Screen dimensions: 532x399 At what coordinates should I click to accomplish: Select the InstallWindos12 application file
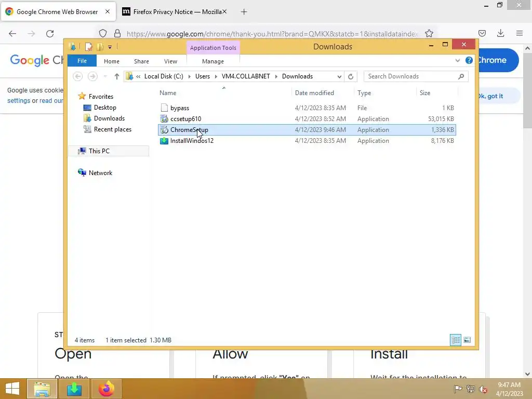click(307, 140)
